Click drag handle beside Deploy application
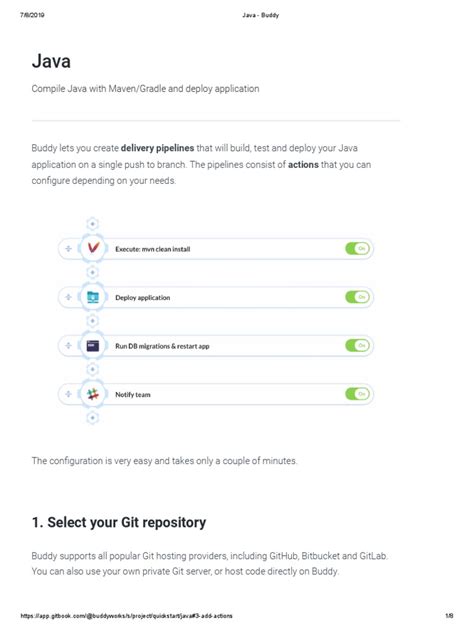The width and height of the screenshot is (474, 632). (x=69, y=297)
